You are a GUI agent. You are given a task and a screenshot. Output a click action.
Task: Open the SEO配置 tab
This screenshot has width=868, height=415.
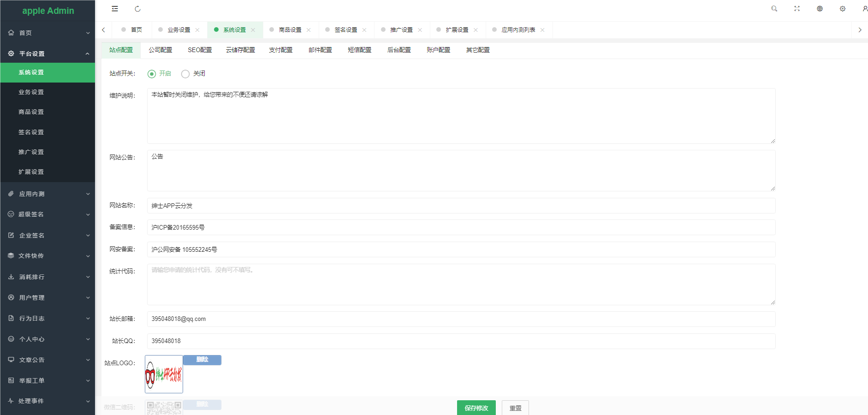[x=200, y=50]
